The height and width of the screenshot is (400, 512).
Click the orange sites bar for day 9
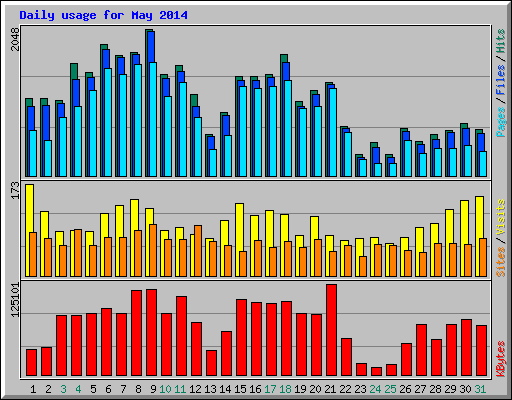(x=153, y=250)
